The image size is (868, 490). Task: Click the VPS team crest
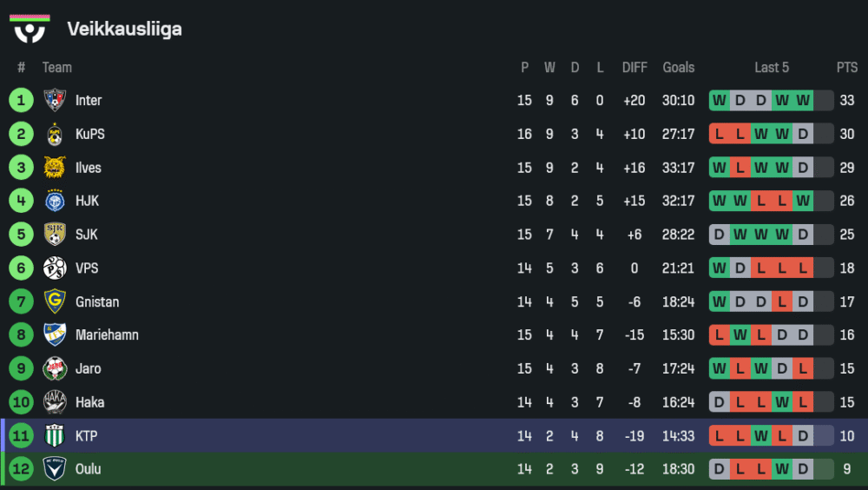55,268
